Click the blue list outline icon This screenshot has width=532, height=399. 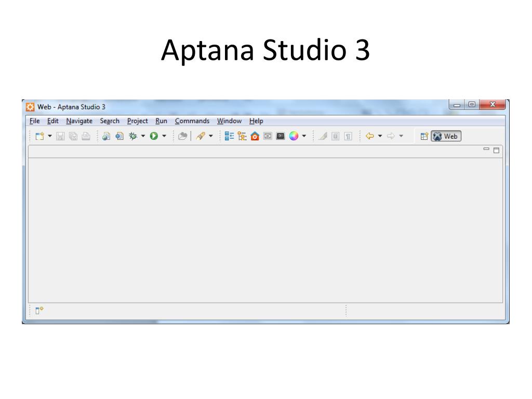(x=229, y=136)
